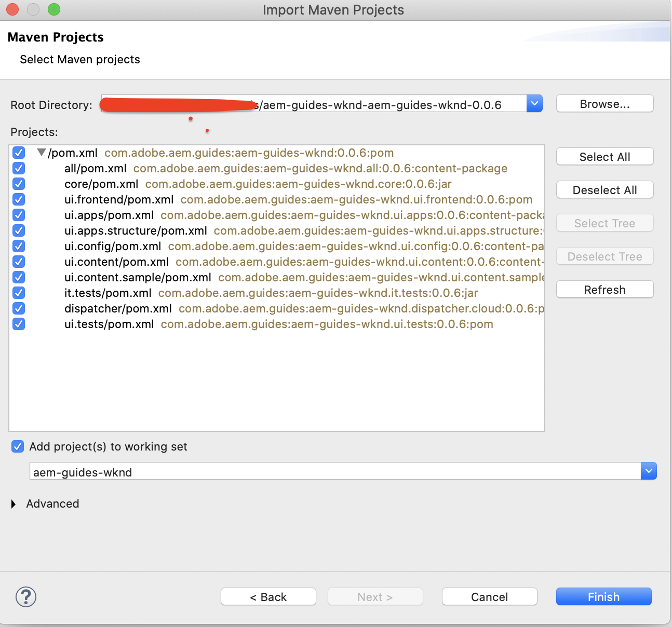Viewport: 672px width, 627px height.
Task: Uncheck the dispatcher/pom.xml project
Action: click(18, 308)
